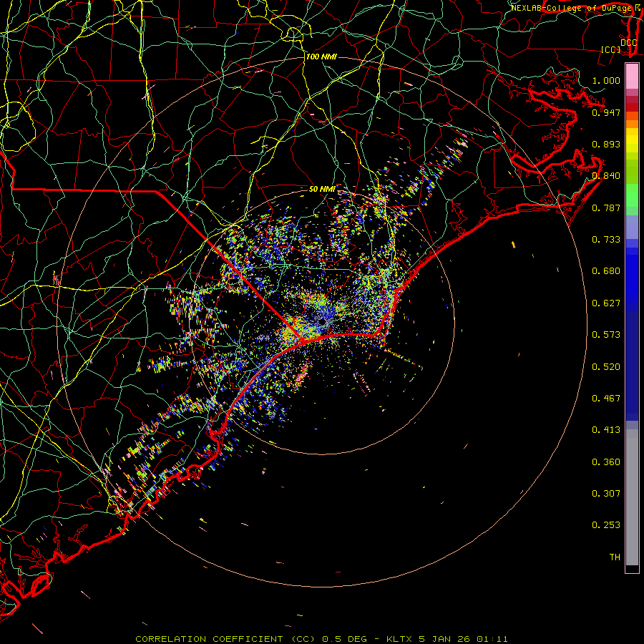Click the 0.627 label on the color scale
Screen dimensions: 644x644
606,303
